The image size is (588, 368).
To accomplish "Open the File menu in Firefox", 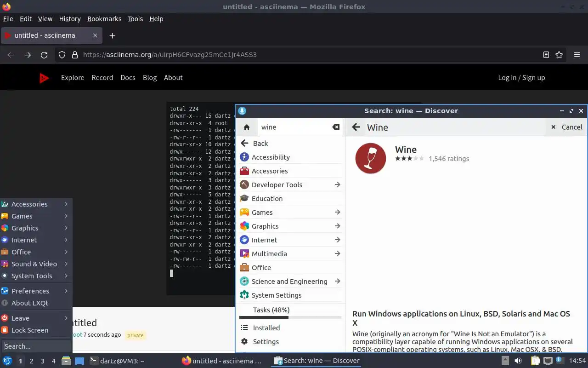I will [8, 19].
